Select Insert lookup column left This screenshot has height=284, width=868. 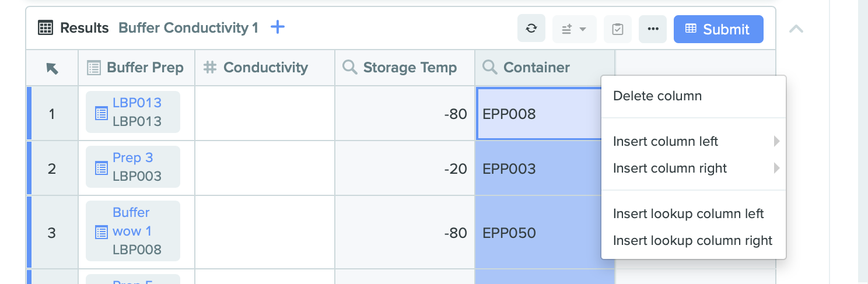(688, 214)
